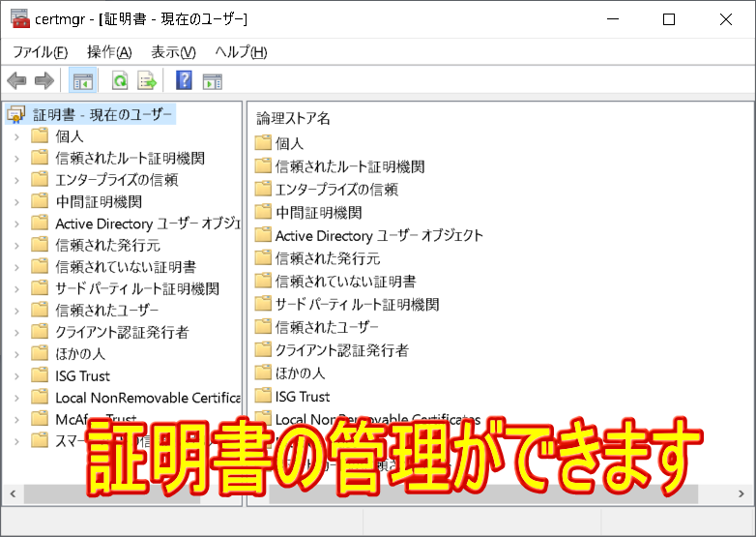Toggle Show/Hide Action Pane icon
The width and height of the screenshot is (756, 537).
click(212, 81)
